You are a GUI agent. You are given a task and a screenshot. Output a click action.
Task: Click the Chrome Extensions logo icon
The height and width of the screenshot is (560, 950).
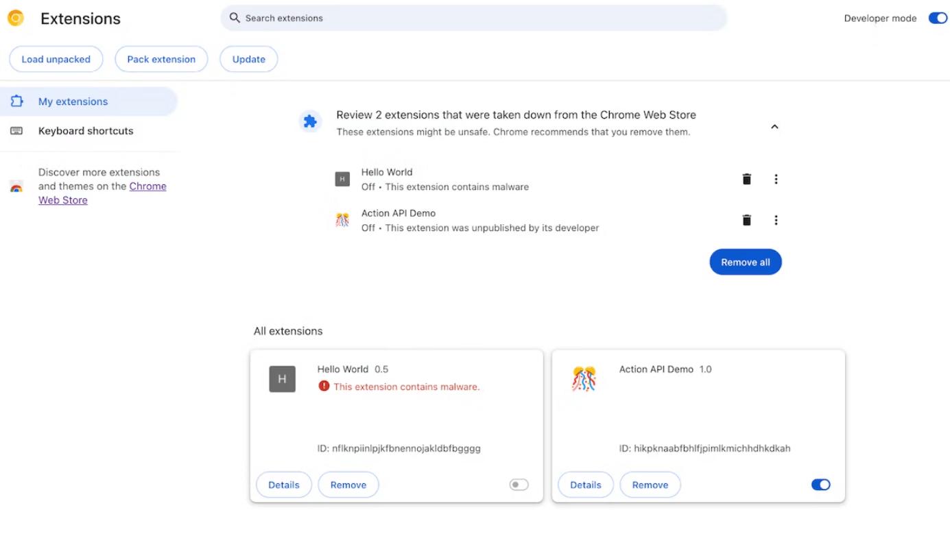(16, 19)
